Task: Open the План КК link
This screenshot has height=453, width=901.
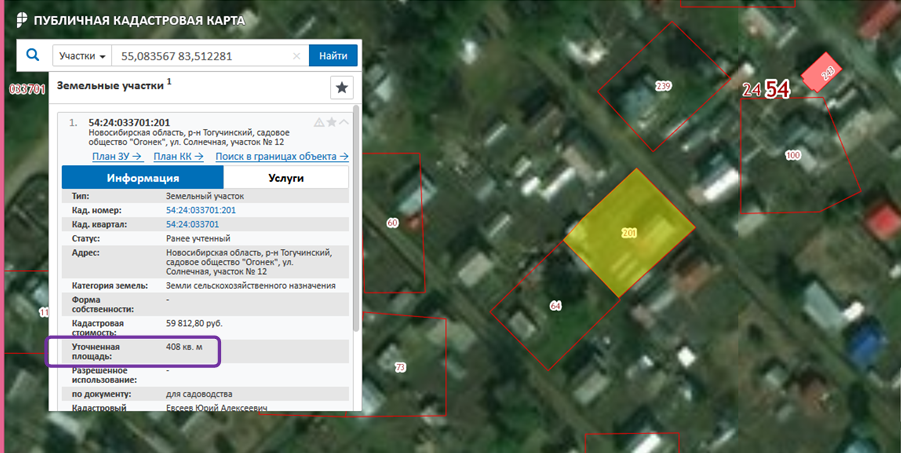Action: pyautogui.click(x=178, y=156)
